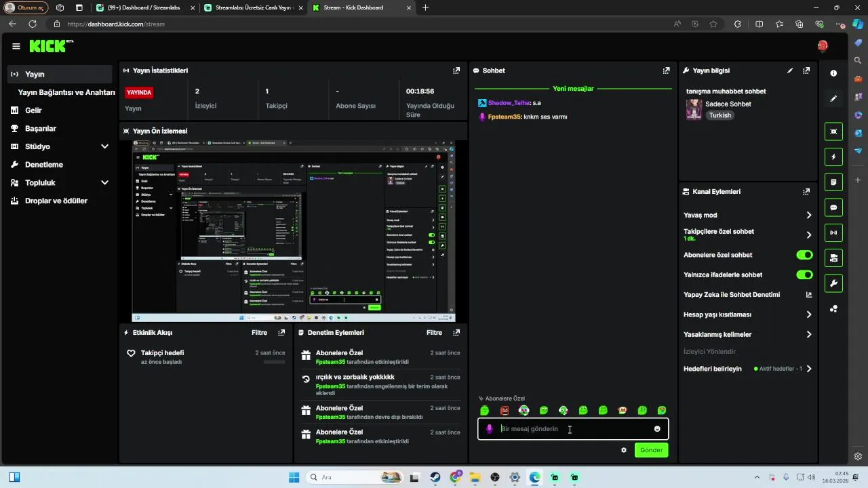Click the Takipçi hedefi progress bar
This screenshot has width=868, height=488.
tap(274, 362)
